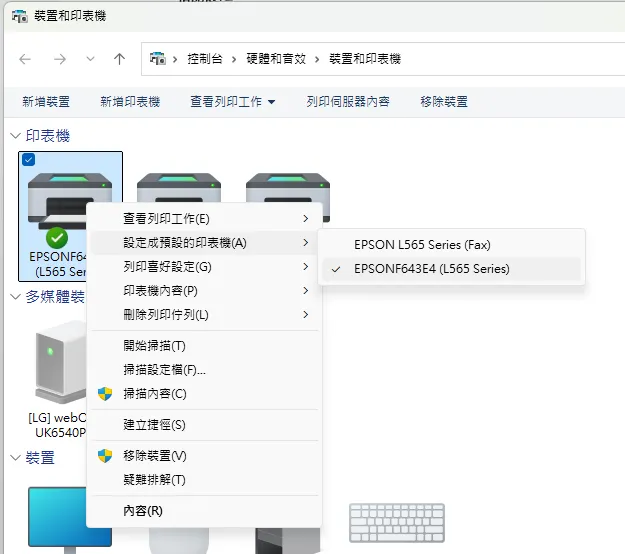
Task: Choose EPSON L565 Series (Fax) as default
Action: click(451, 245)
